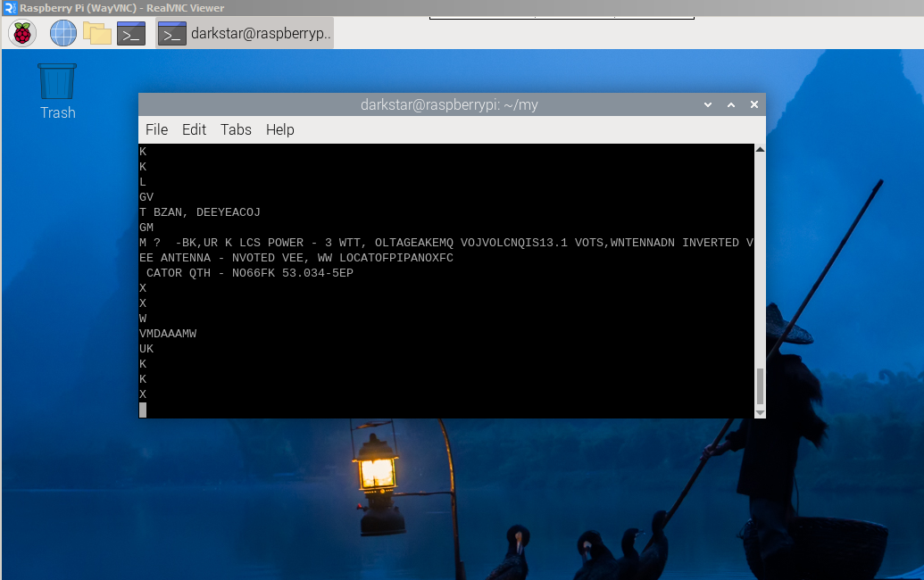
Task: Select the darkstar@raspberryp.. taskbar window button
Action: coord(245,34)
